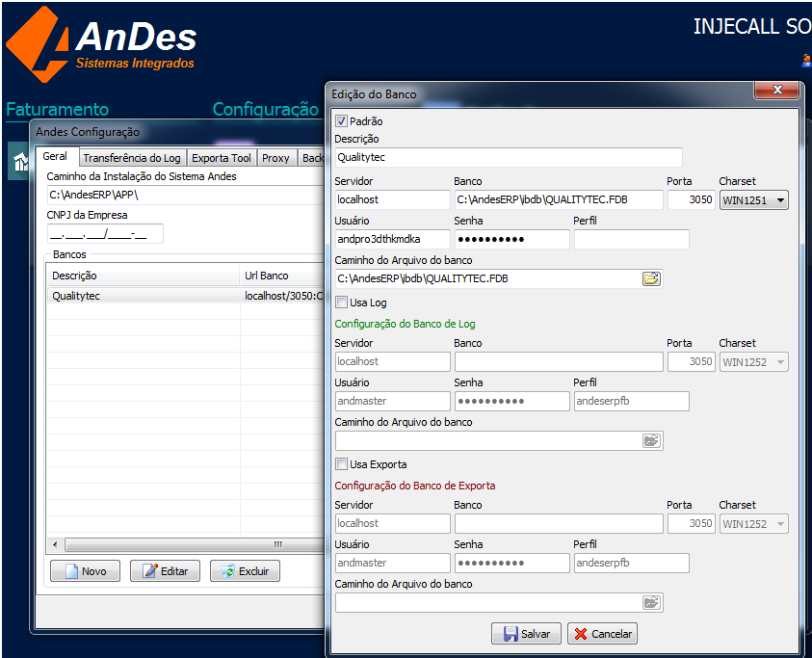812x658 pixels.
Task: Click the main Porta field showing 3050
Action: click(692, 199)
